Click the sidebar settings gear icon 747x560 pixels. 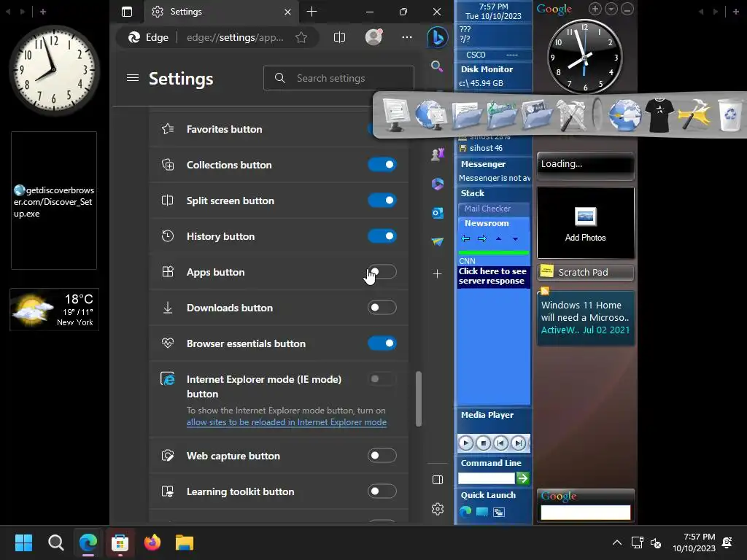pos(438,509)
